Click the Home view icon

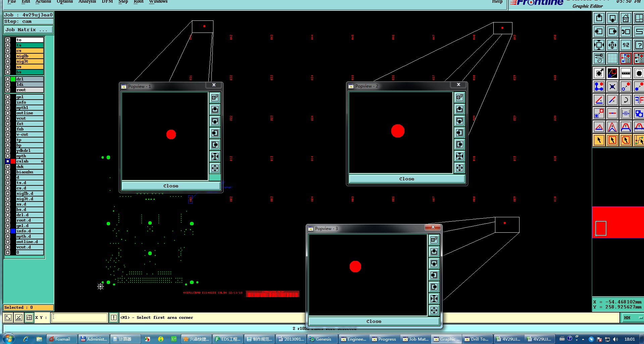pos(626,18)
